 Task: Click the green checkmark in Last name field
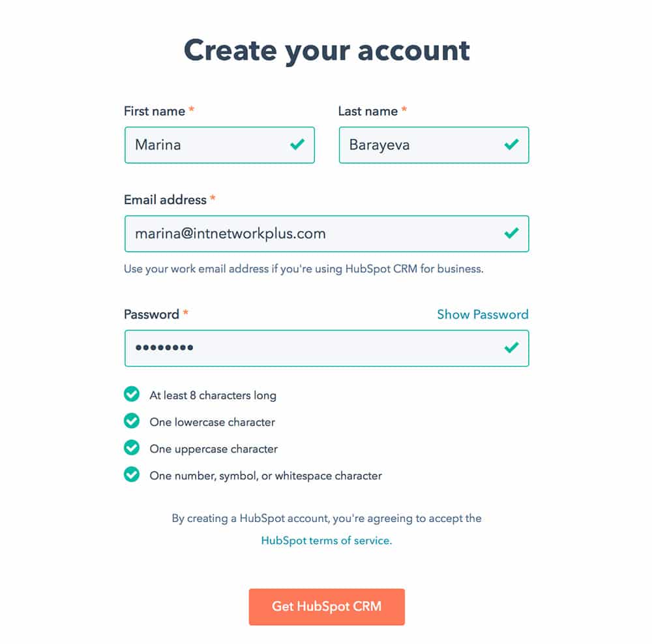pyautogui.click(x=511, y=145)
